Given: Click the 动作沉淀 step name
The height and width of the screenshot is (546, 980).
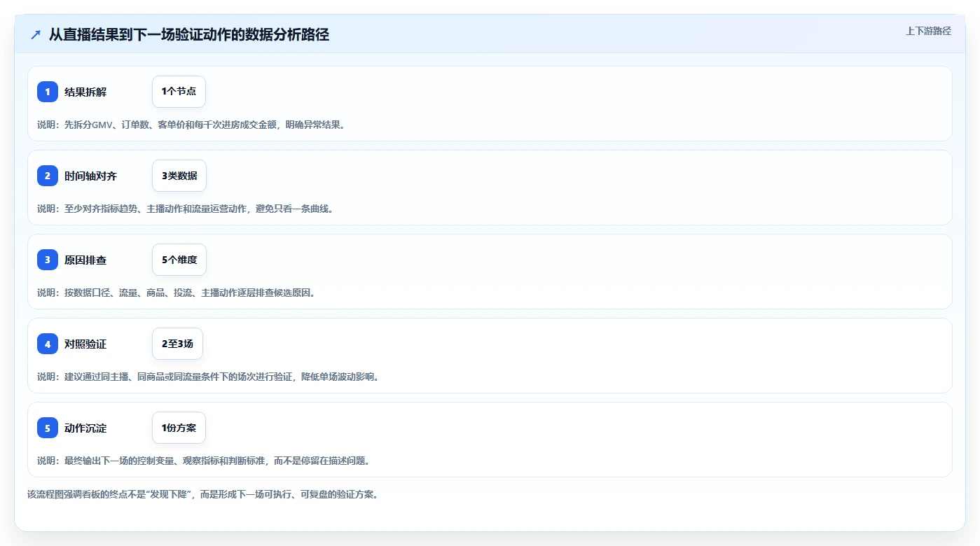Looking at the screenshot, I should [85, 428].
